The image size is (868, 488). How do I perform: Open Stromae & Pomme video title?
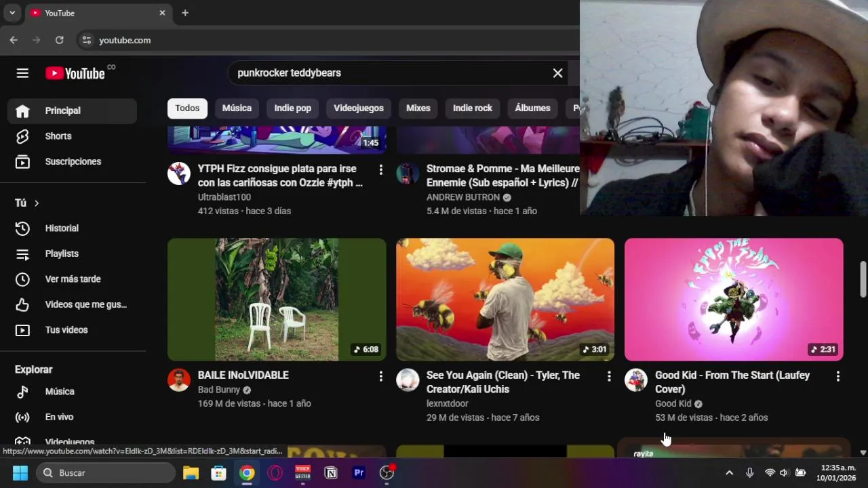502,176
